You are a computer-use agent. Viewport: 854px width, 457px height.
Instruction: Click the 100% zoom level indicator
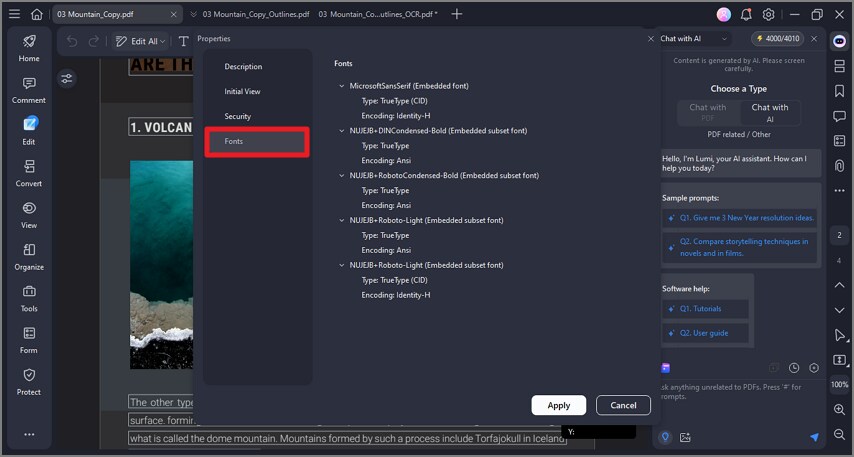click(839, 385)
